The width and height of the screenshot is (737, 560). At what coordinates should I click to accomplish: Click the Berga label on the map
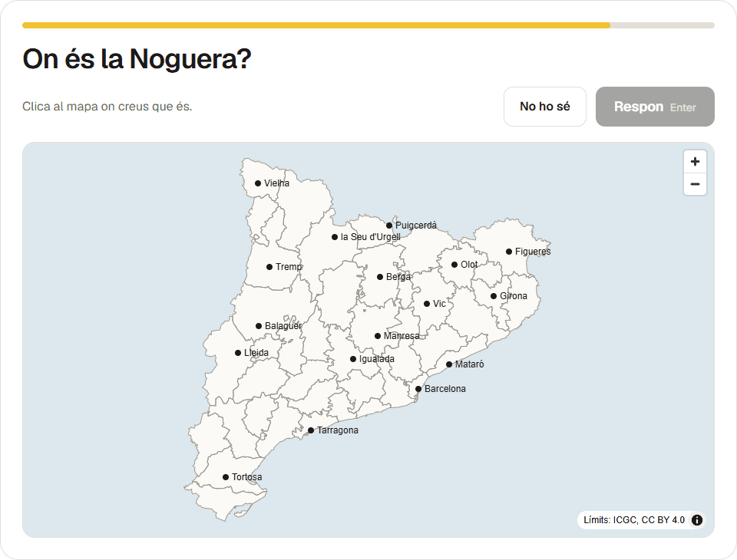[398, 277]
